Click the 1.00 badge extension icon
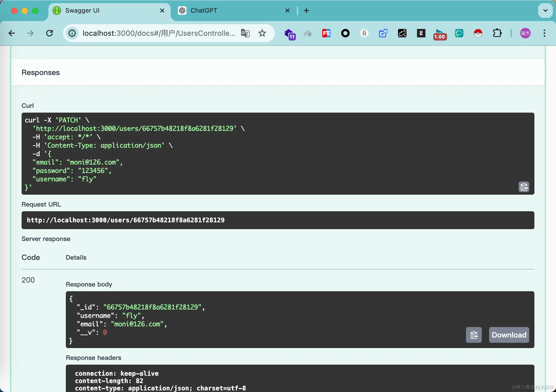The width and height of the screenshot is (556, 392). (x=440, y=34)
